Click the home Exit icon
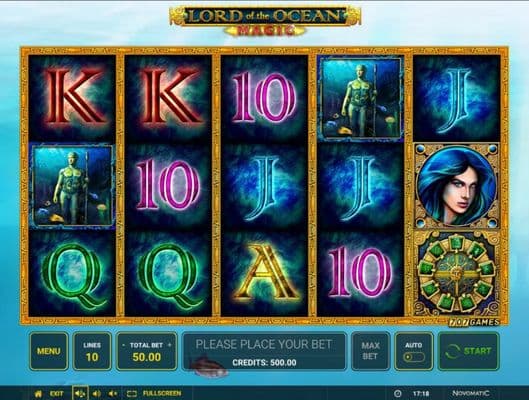The image size is (529, 400). [38, 393]
